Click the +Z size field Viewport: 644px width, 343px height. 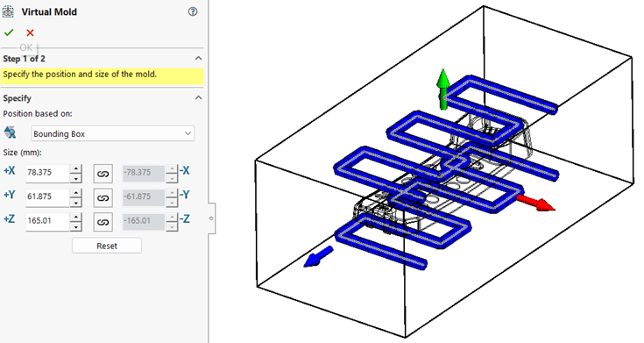pyautogui.click(x=47, y=222)
